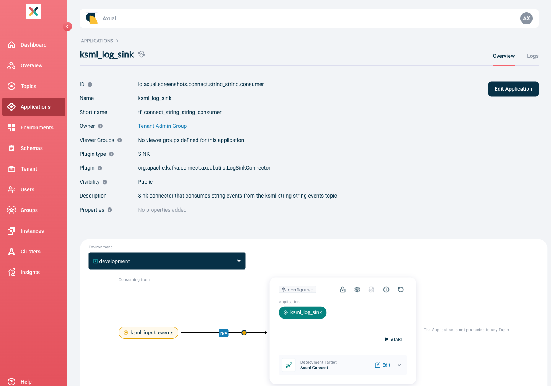This screenshot has height=392, width=551.
Task: Expand the Deployment Target chevron
Action: pyautogui.click(x=399, y=365)
